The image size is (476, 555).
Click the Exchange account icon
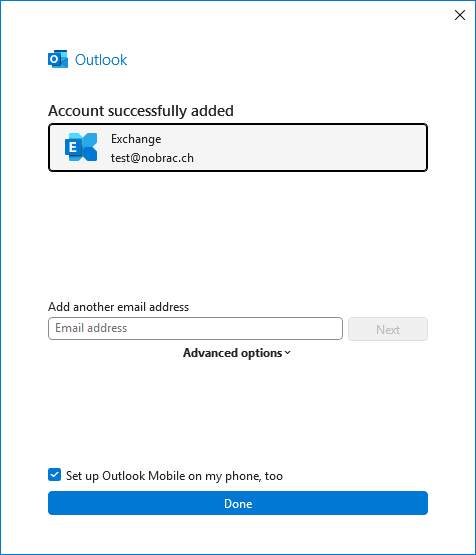[x=81, y=147]
